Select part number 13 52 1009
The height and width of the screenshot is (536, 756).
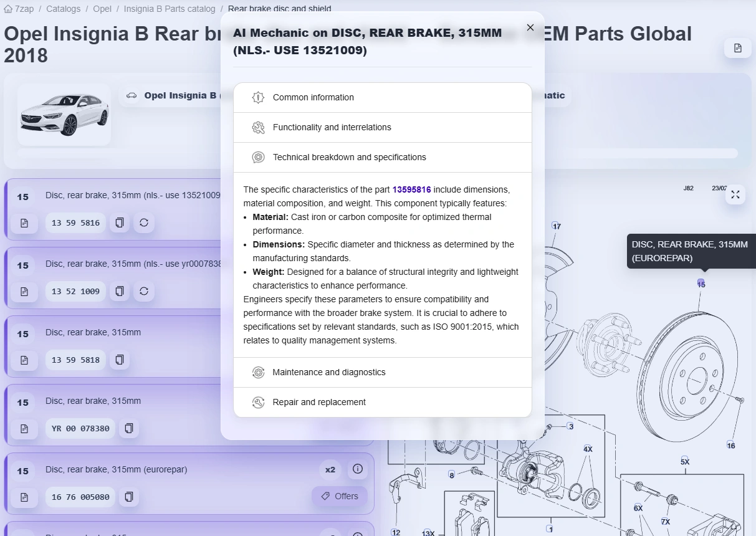tap(75, 291)
